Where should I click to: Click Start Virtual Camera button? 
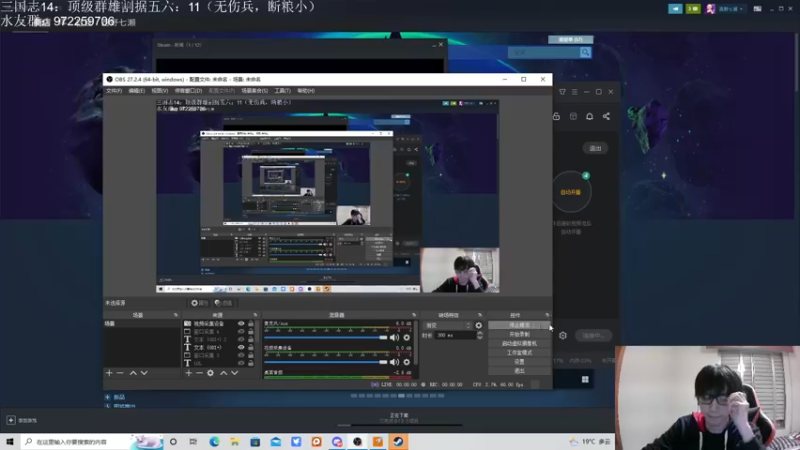click(519, 343)
